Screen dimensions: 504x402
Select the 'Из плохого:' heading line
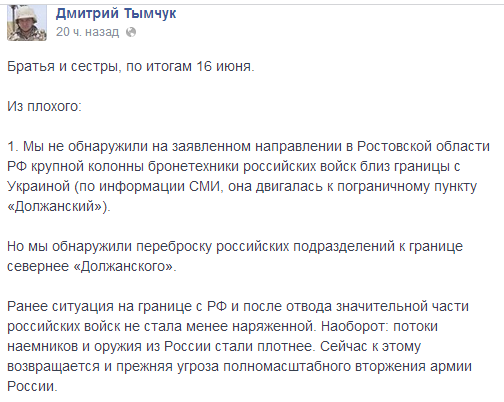coord(44,106)
